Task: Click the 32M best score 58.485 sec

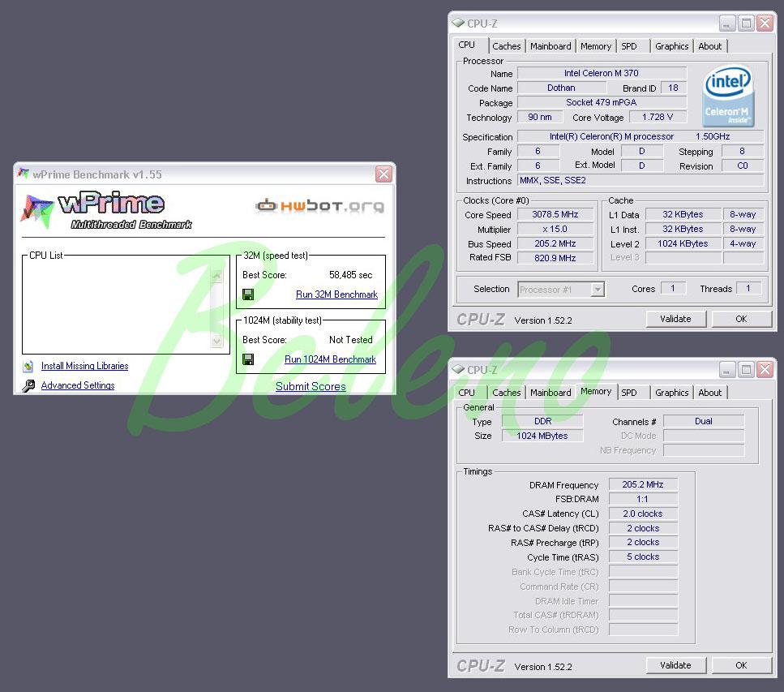Action: (x=350, y=275)
